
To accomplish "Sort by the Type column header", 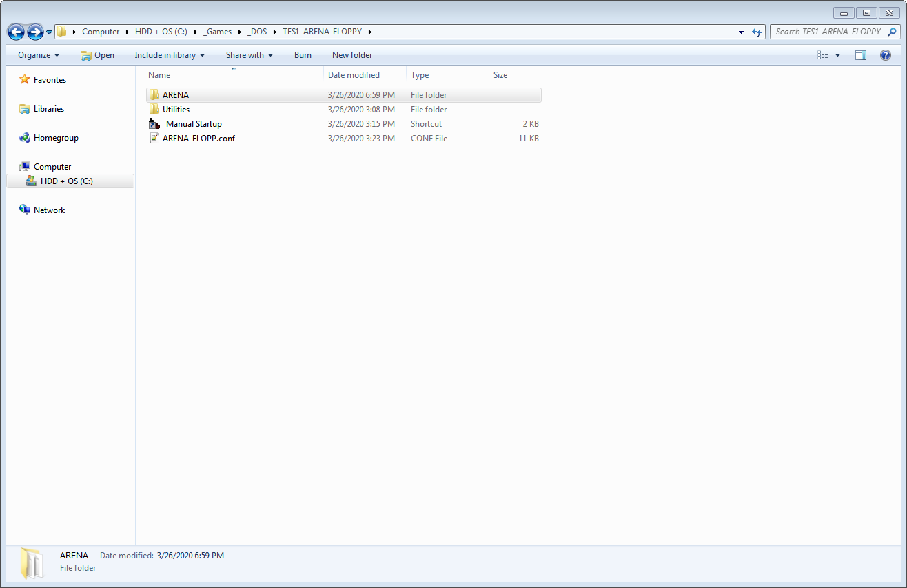I will 447,75.
